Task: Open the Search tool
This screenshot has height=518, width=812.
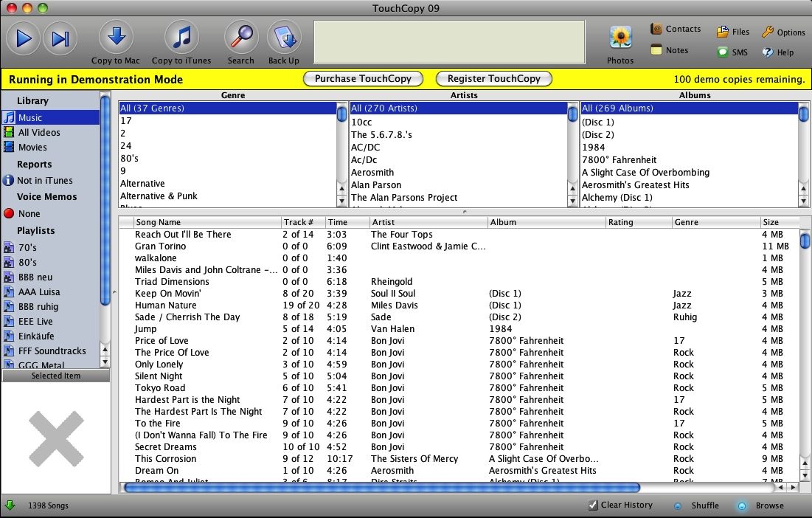Action: click(240, 37)
